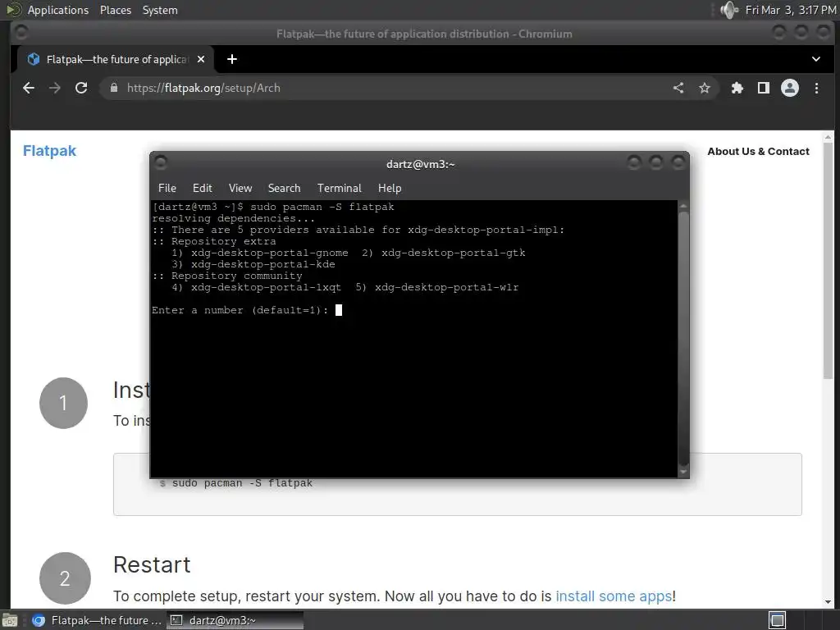Open the terminal Help menu

390,188
